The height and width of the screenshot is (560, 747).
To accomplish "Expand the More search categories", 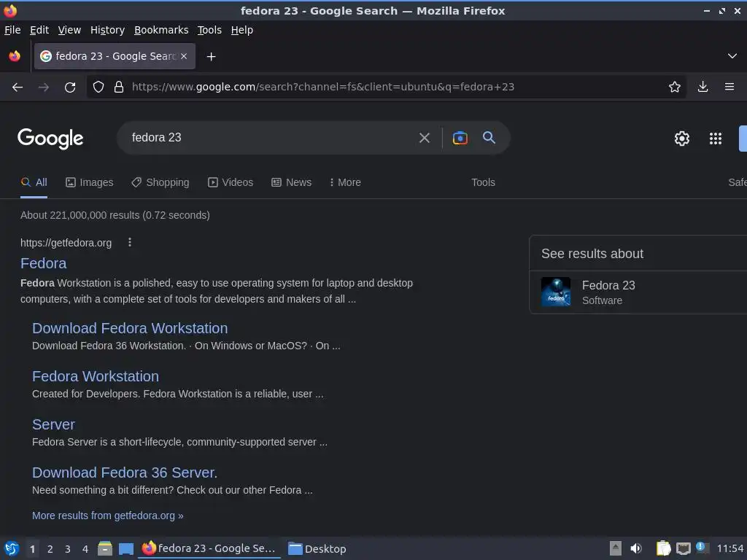I will [x=345, y=182].
